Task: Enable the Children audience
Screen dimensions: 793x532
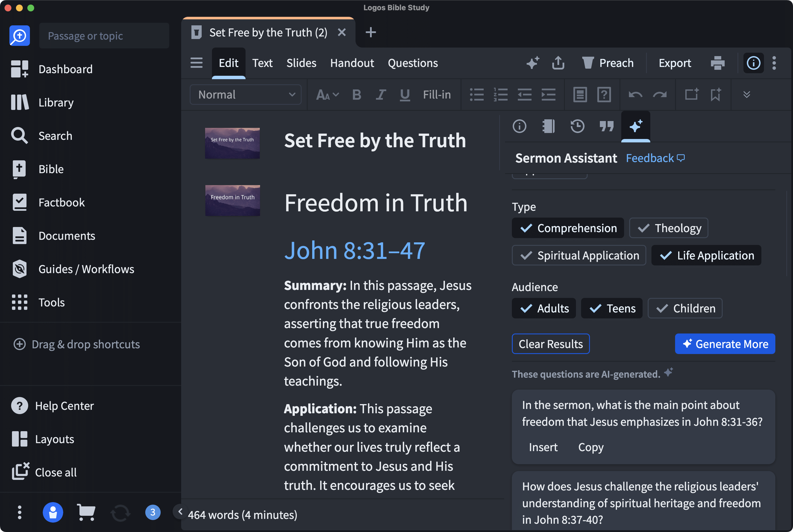Action: (685, 308)
